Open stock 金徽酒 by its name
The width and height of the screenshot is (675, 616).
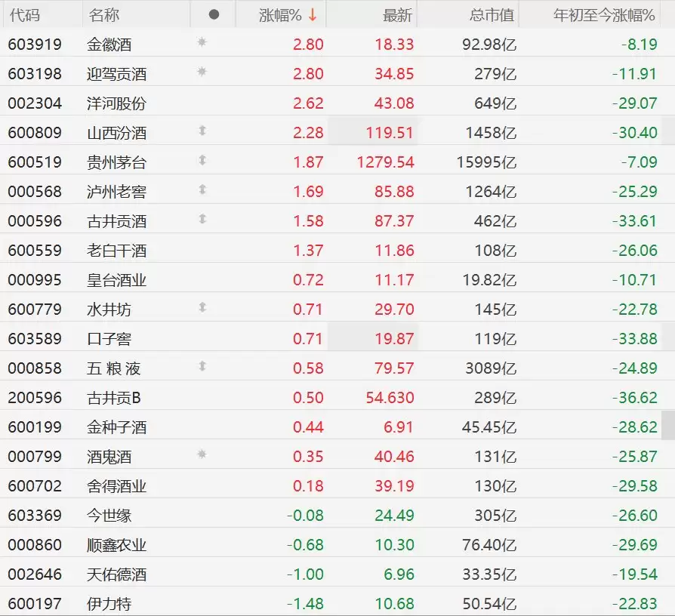(x=109, y=45)
